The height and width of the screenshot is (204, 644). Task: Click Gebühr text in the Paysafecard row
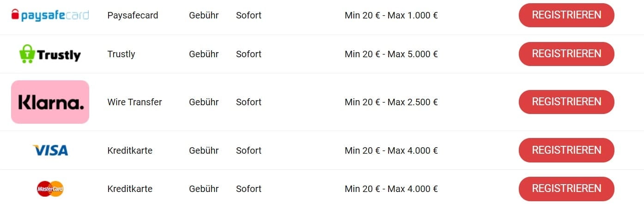coord(204,15)
